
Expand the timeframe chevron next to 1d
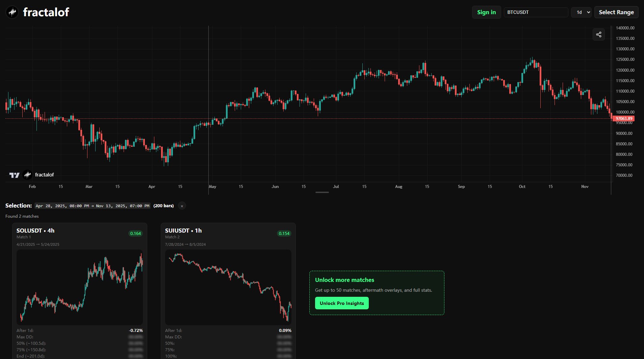pos(588,12)
